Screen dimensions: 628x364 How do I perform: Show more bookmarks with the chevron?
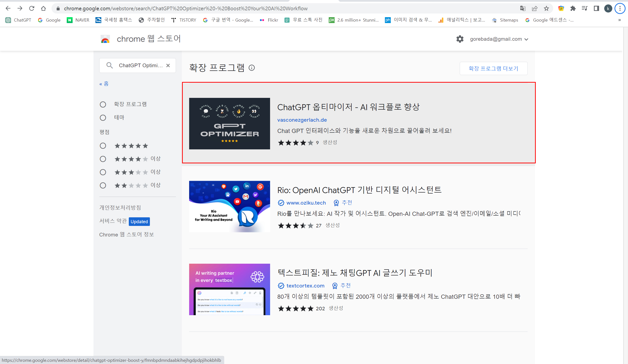(x=619, y=20)
